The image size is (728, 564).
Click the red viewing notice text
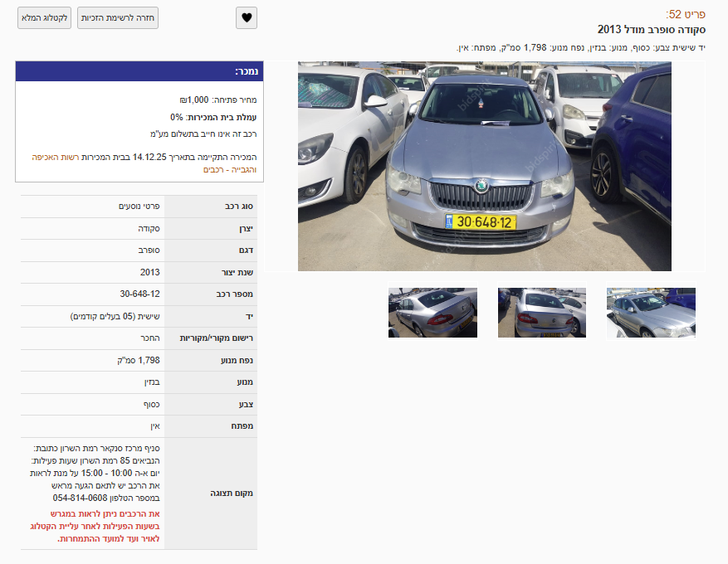[x=95, y=527]
